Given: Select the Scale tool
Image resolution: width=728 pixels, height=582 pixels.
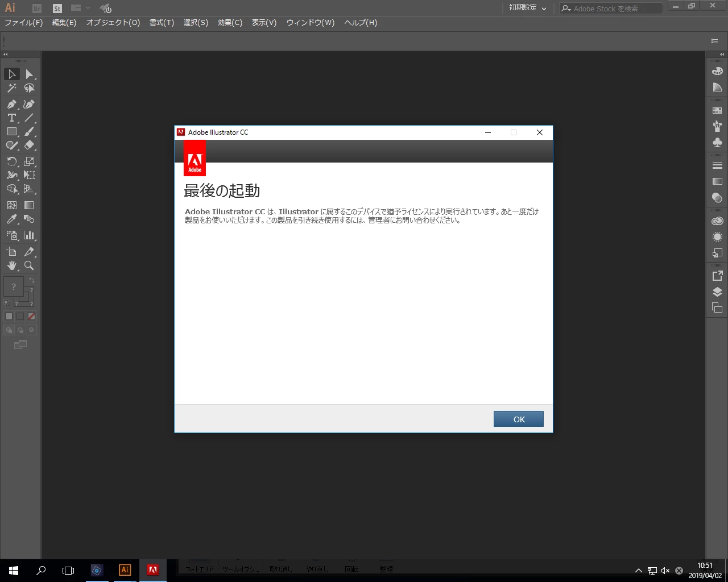Looking at the screenshot, I should tap(30, 162).
